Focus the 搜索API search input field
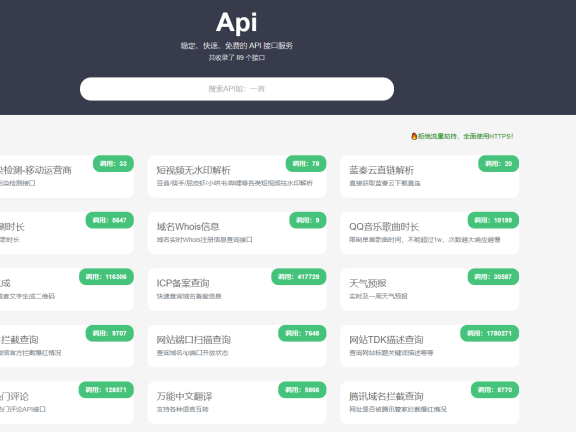Screen dimensions: 576x432 pyautogui.click(x=237, y=89)
